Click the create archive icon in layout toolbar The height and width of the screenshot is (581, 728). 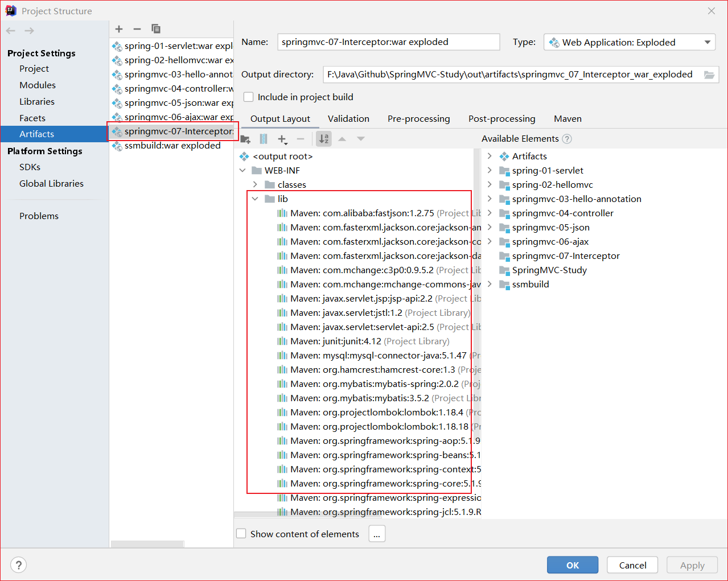tap(264, 139)
